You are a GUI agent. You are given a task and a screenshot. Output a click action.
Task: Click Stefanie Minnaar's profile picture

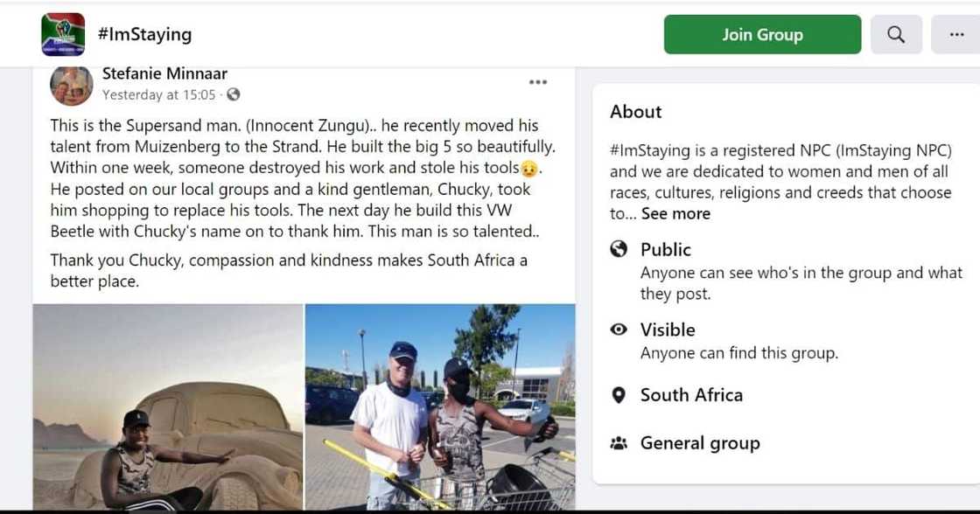coord(72,85)
